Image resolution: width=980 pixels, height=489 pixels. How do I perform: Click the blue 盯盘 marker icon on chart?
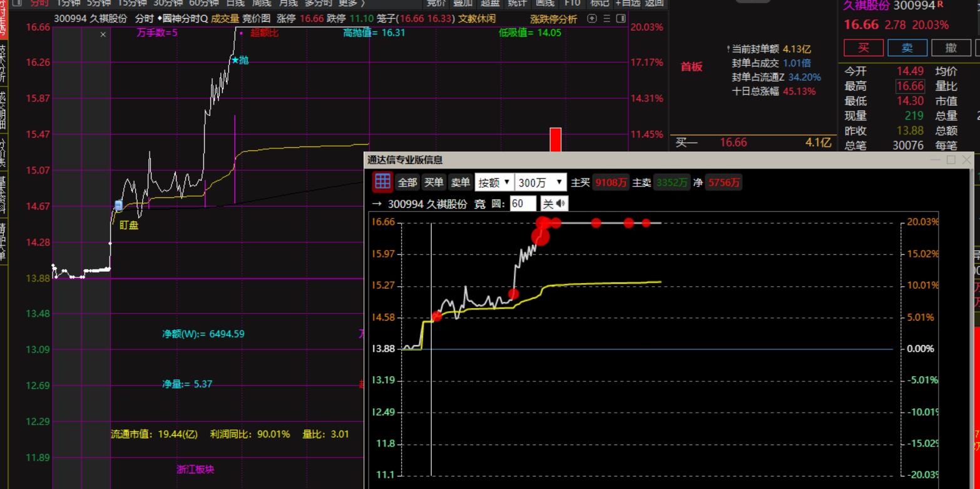click(119, 205)
